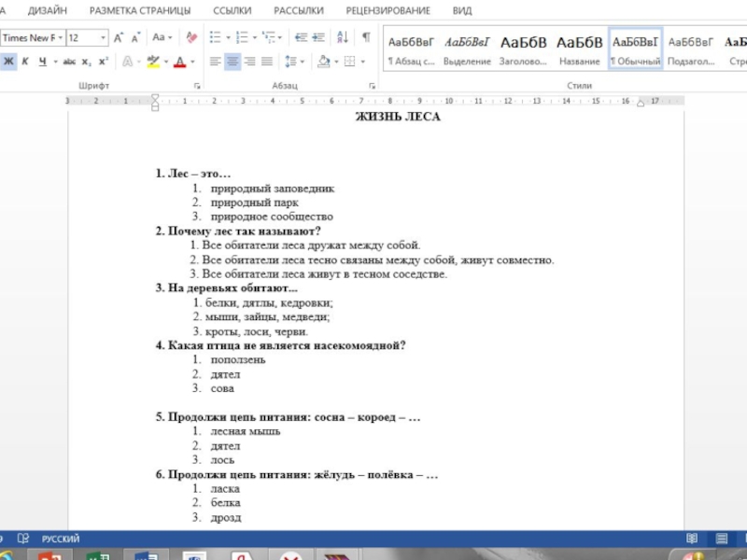Apply the Название style
747x560 pixels.
[579, 49]
